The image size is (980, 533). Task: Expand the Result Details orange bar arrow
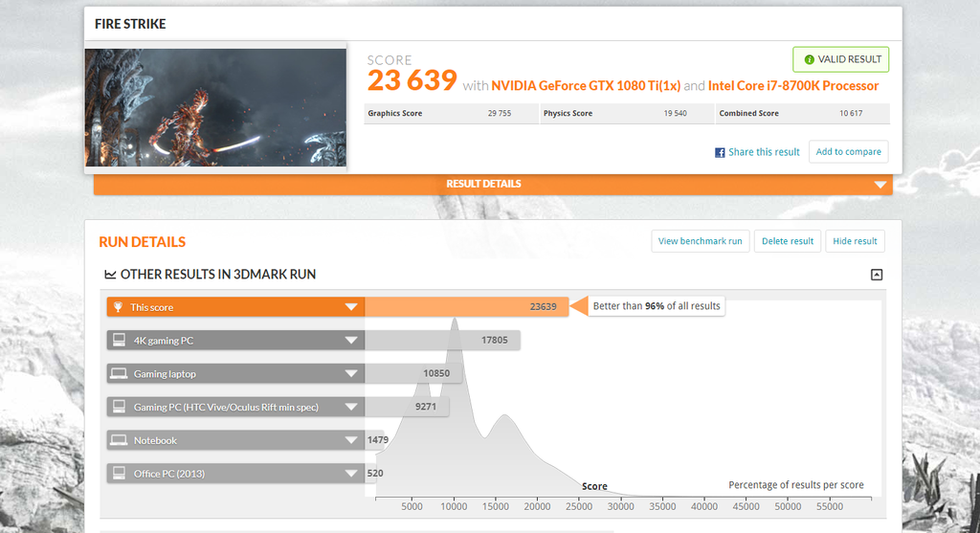coord(880,185)
